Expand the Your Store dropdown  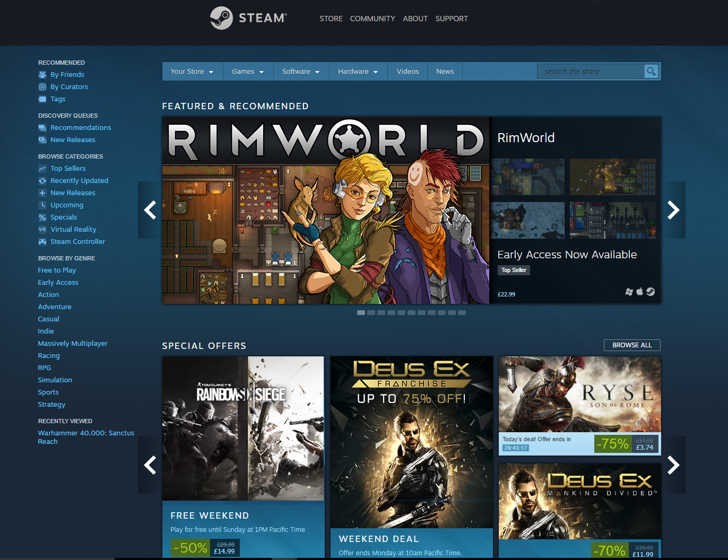(192, 72)
